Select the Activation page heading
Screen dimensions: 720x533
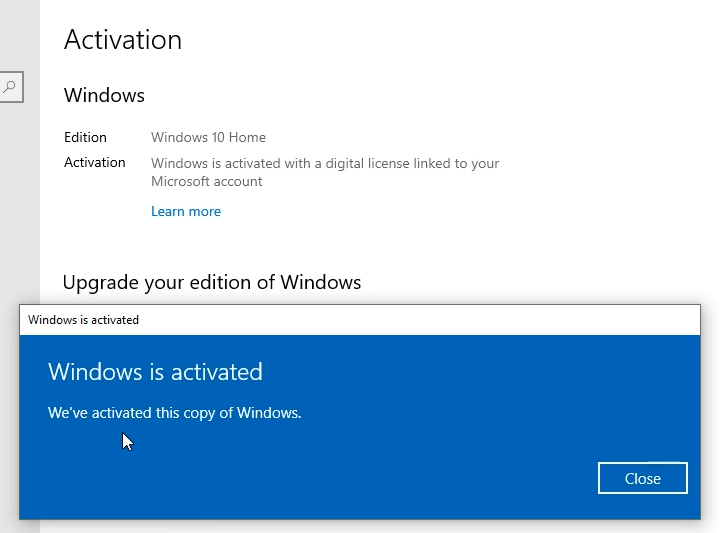[x=123, y=39]
